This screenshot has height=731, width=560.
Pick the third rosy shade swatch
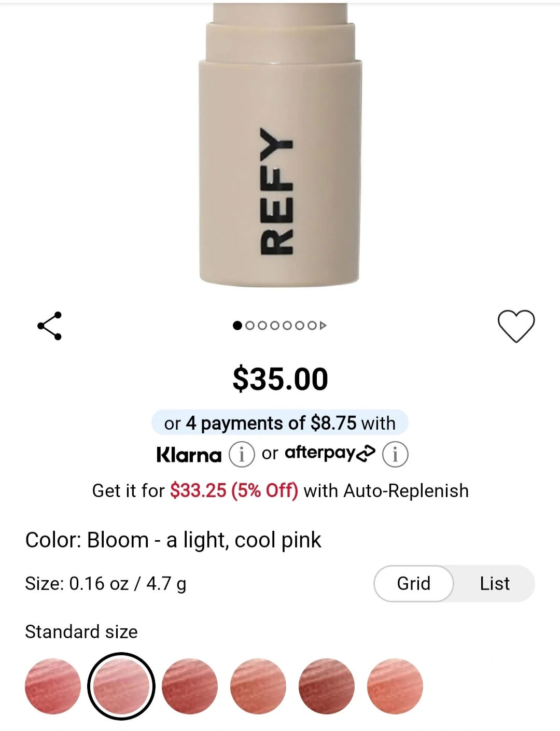pos(190,686)
